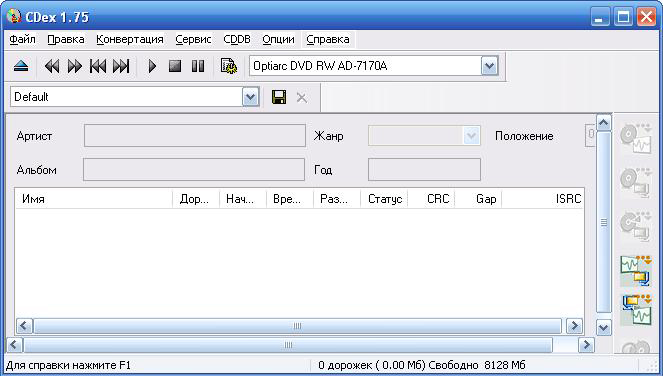Click the panel's vertical scroll up arrow
Image resolution: width=663 pixels, height=376 pixels.
click(603, 123)
